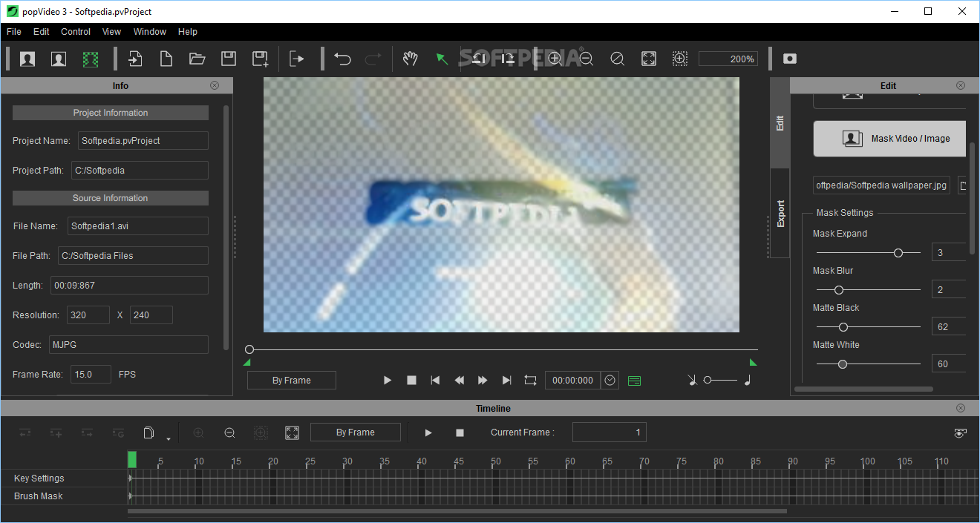Screen dimensions: 980x523
Task: Click the Matte Black value field 62
Action: point(949,326)
